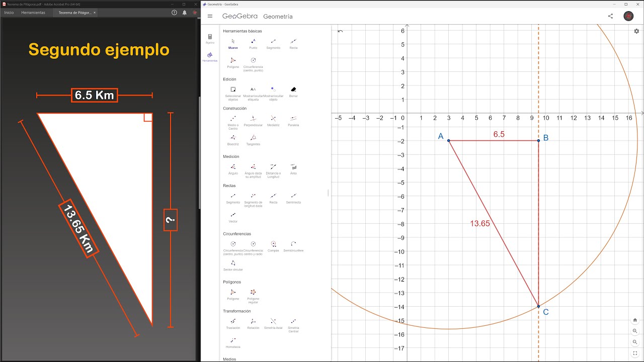Select the Homotecia tool
644x362 pixels.
tap(233, 343)
